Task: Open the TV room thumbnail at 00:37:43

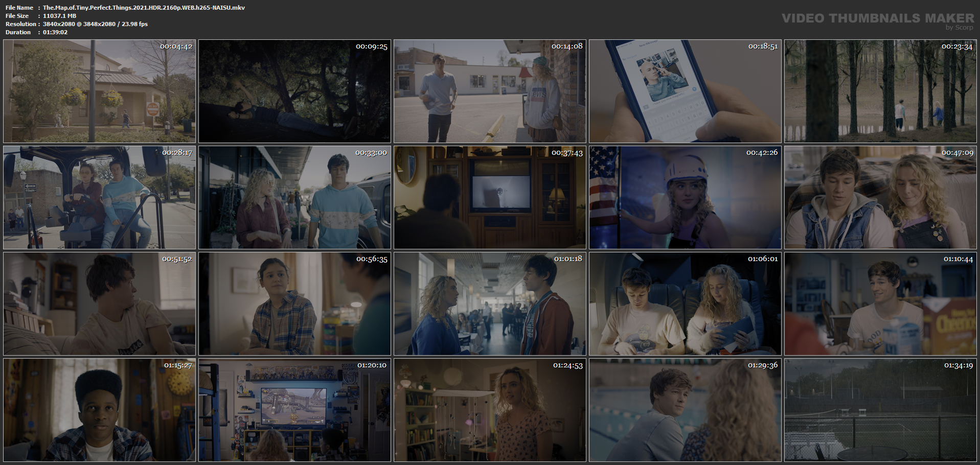Action: 490,198
